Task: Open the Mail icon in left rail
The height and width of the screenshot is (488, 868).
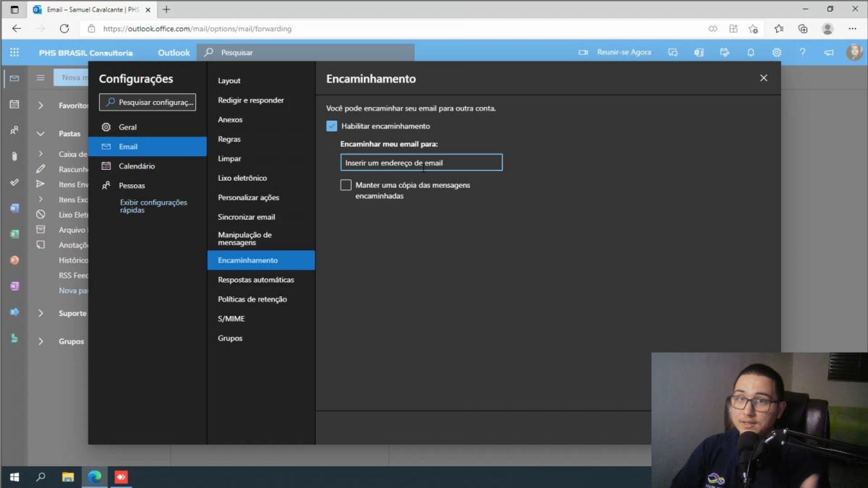Action: [x=14, y=78]
